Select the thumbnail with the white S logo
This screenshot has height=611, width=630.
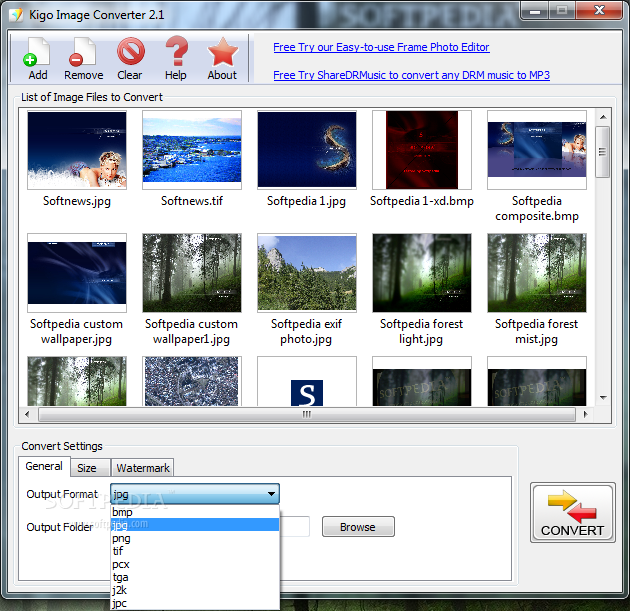point(307,381)
